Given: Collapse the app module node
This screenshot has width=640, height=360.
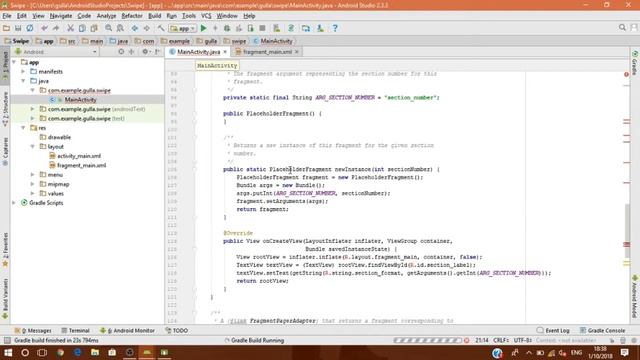Looking at the screenshot, I should 14,62.
